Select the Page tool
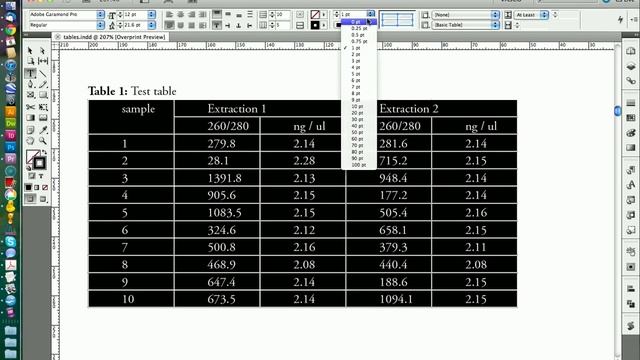Image resolution: width=640 pixels, height=360 pixels. coord(30,61)
